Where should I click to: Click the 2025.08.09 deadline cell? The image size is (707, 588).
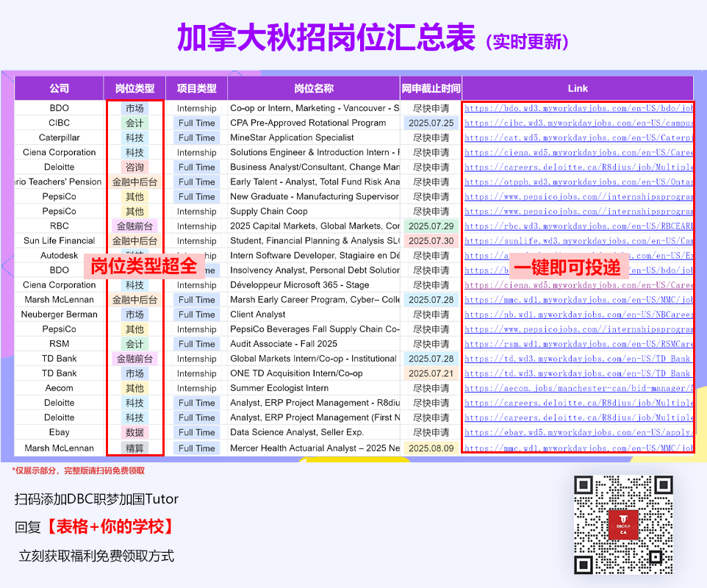[431, 448]
